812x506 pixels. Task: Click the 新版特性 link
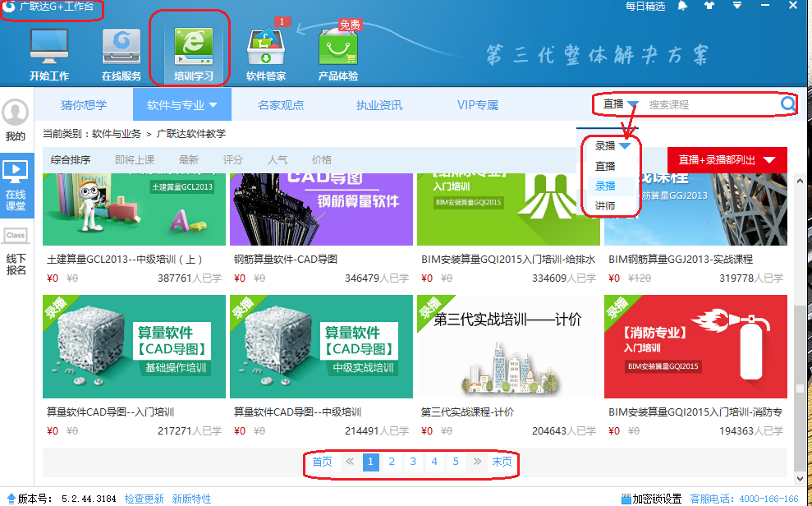pos(191,499)
